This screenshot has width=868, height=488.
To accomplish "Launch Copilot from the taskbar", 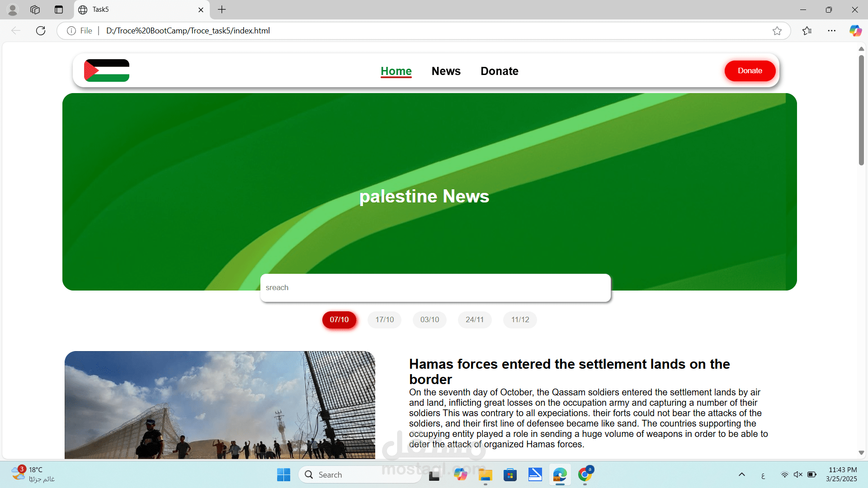I will (x=461, y=474).
